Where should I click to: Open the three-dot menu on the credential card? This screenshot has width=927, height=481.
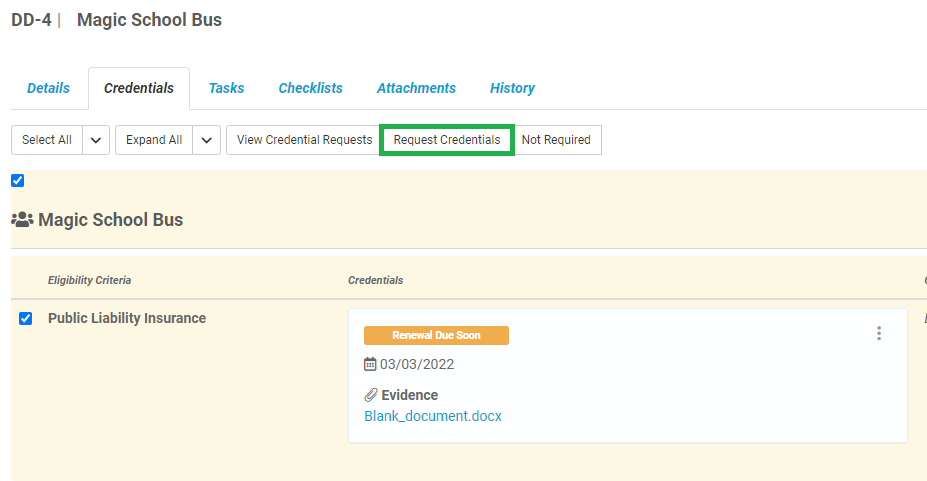[x=879, y=333]
